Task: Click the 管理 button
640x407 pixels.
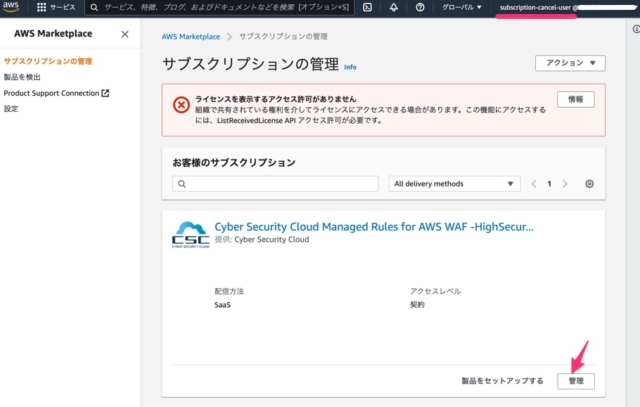Action: [576, 381]
